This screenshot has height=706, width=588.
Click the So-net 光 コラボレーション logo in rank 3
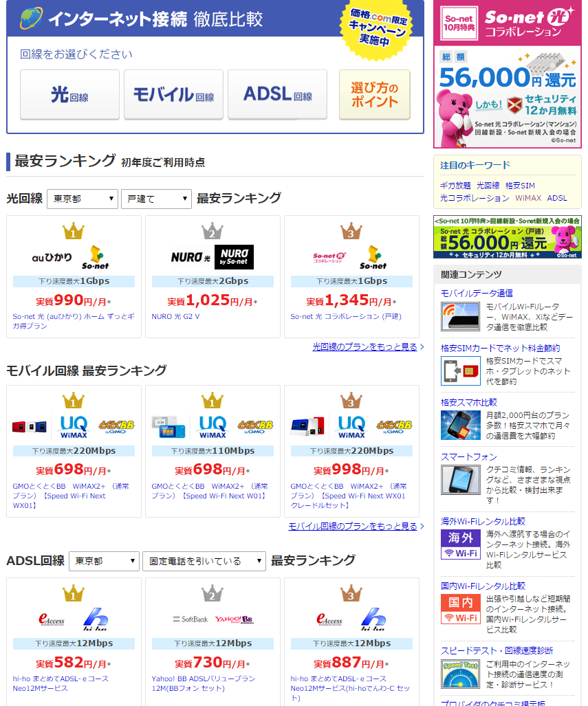tap(330, 258)
